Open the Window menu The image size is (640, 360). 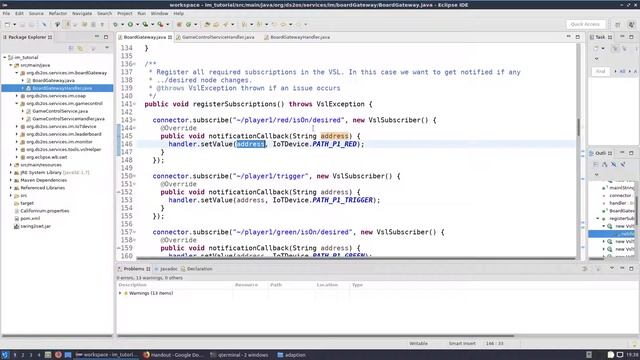click(x=159, y=13)
